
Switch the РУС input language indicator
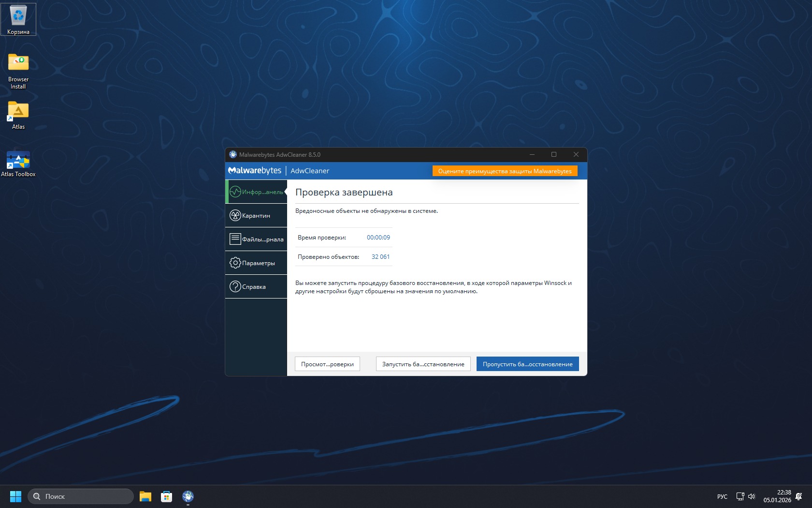point(722,497)
